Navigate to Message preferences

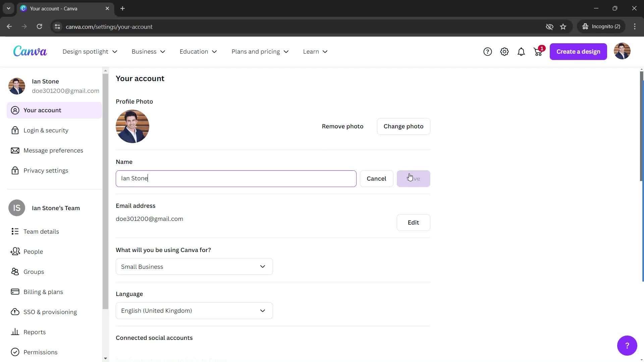pyautogui.click(x=53, y=150)
